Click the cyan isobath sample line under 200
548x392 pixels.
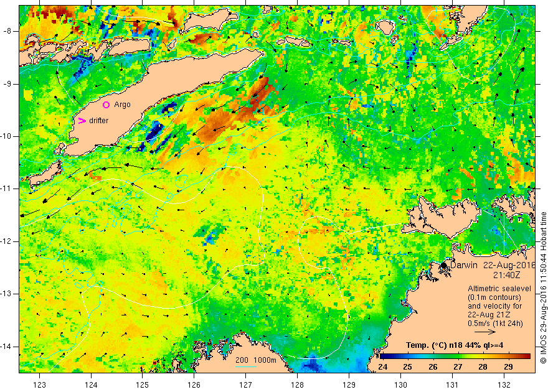[x=246, y=366]
